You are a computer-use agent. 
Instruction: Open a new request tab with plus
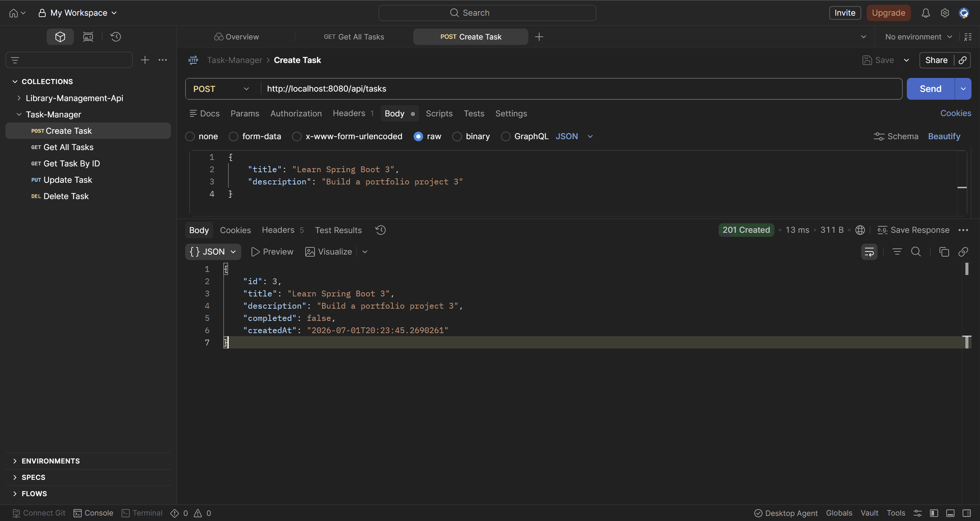[x=539, y=36]
